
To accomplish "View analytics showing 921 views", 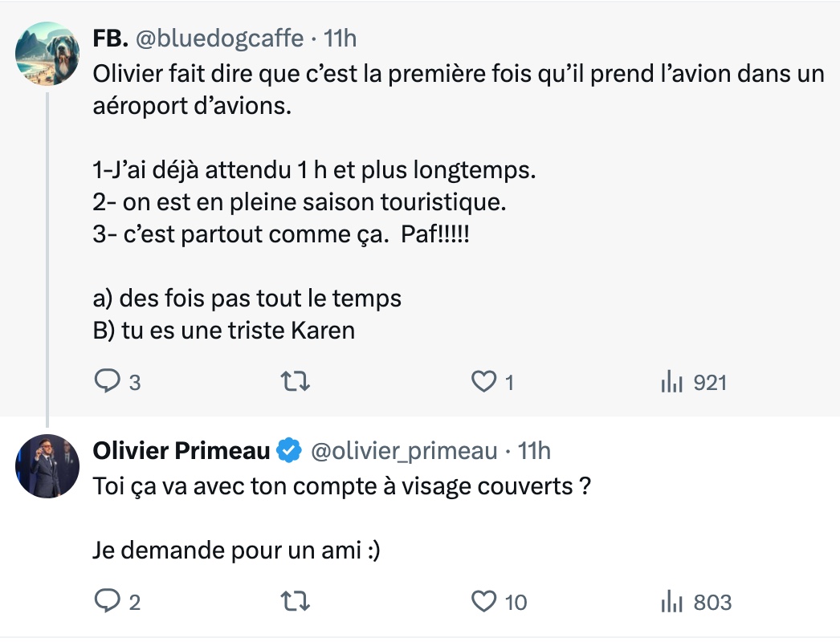I will click(694, 382).
